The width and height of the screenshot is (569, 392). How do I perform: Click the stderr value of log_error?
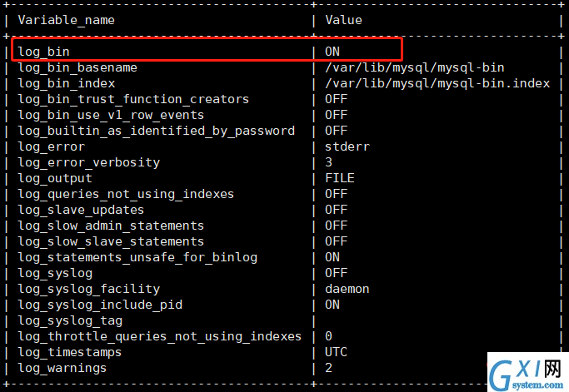[347, 146]
